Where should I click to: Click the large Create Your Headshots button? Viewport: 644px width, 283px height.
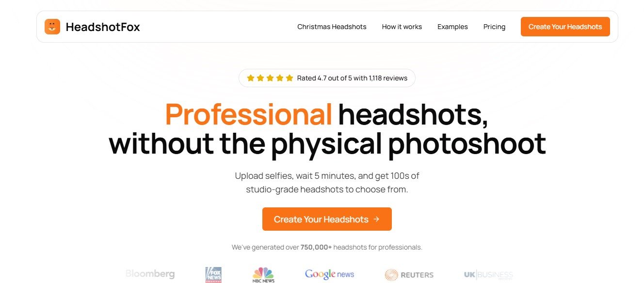pos(327,219)
